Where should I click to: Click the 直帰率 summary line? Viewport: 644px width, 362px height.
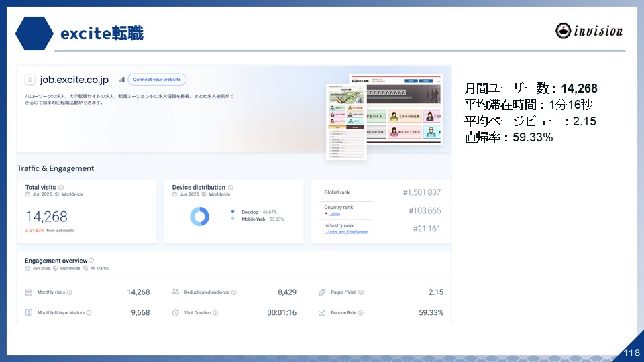pyautogui.click(x=508, y=137)
